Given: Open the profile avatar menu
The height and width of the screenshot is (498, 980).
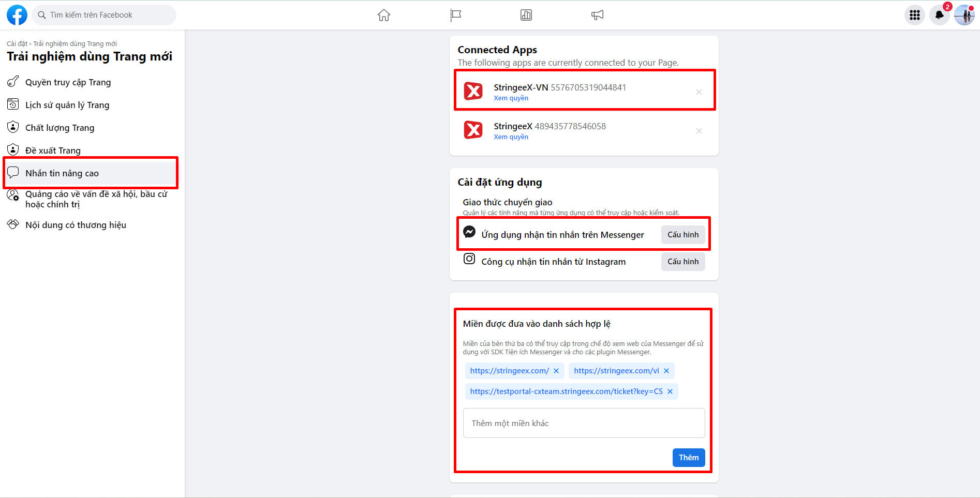Looking at the screenshot, I should (964, 15).
